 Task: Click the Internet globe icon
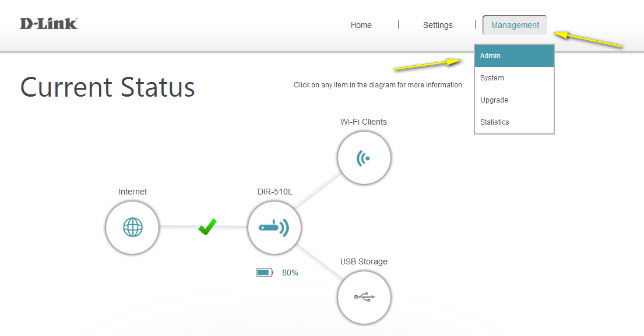click(132, 227)
